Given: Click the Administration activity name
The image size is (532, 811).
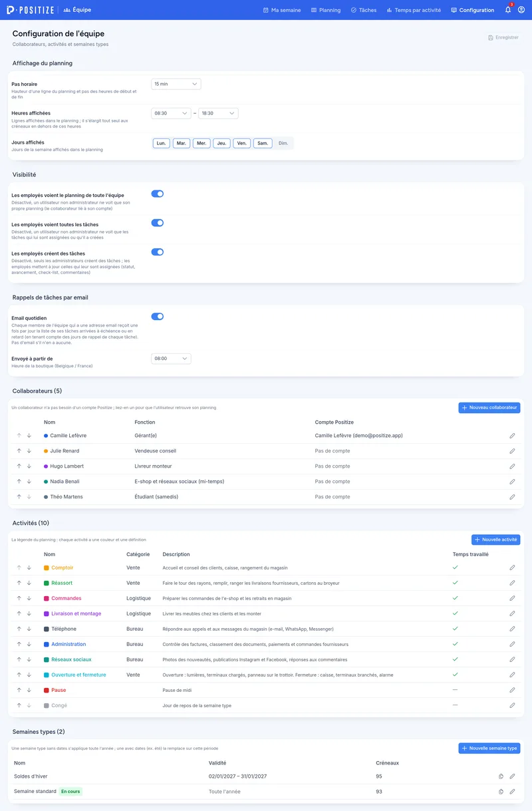Looking at the screenshot, I should [68, 645].
